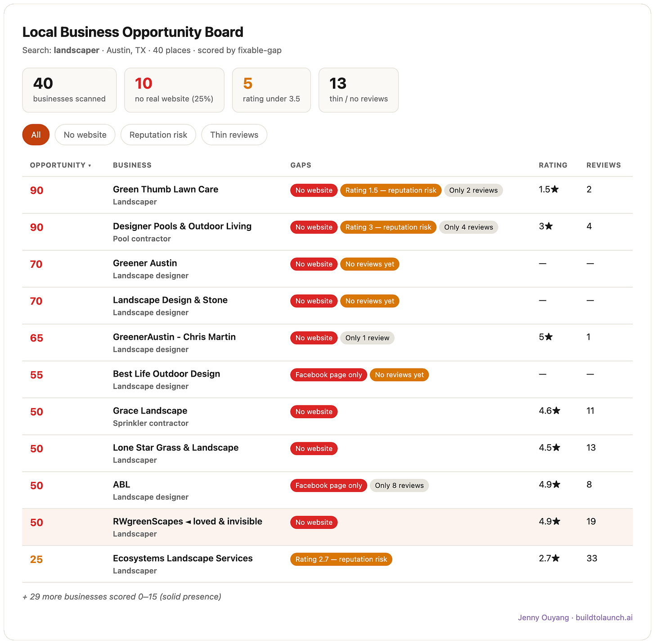Click the Business column header

pyautogui.click(x=132, y=165)
